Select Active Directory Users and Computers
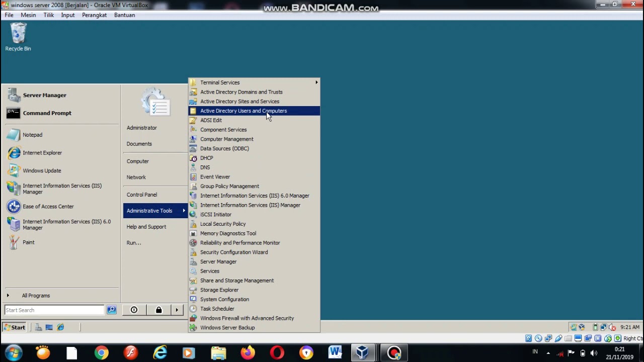The height and width of the screenshot is (362, 644). click(254, 111)
